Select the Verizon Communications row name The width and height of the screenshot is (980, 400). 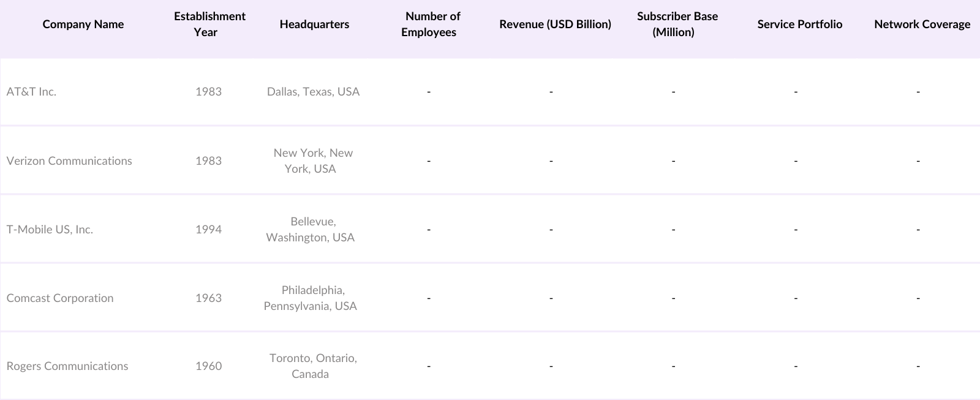(69, 161)
